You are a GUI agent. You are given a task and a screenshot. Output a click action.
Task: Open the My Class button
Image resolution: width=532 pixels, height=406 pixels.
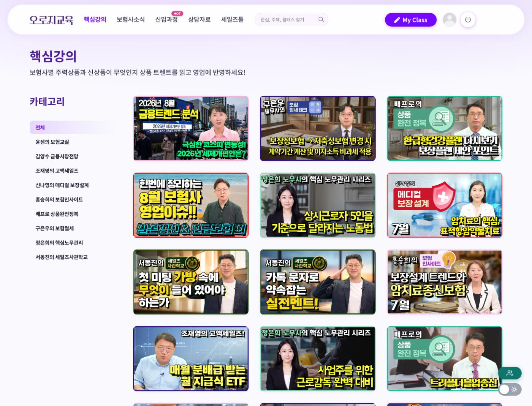pyautogui.click(x=410, y=20)
